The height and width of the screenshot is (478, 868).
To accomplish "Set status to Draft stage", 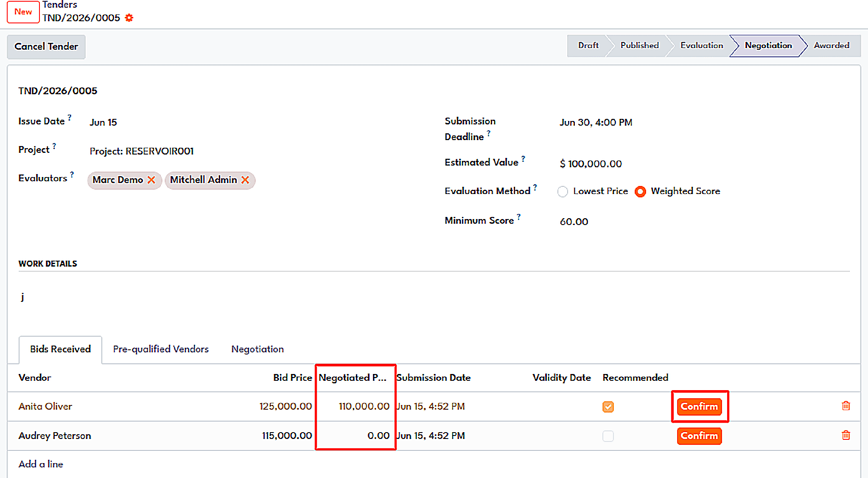I will click(x=588, y=45).
